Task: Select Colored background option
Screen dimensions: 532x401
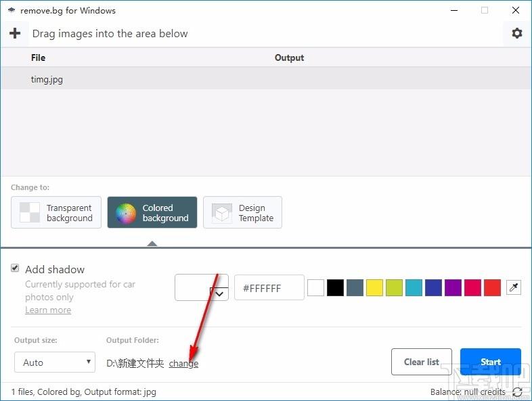Action: (x=152, y=212)
